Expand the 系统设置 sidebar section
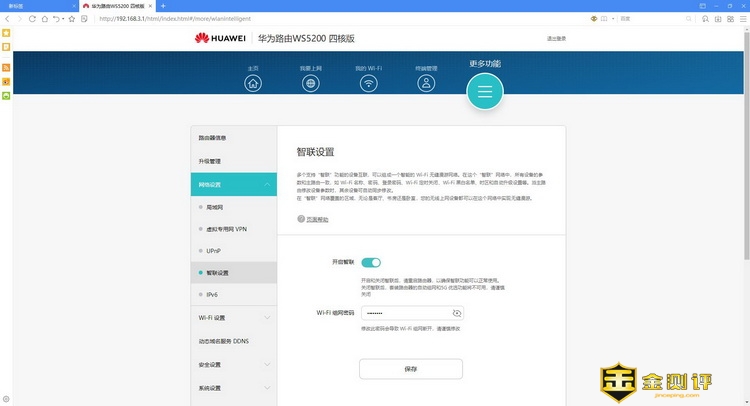 tap(267, 388)
